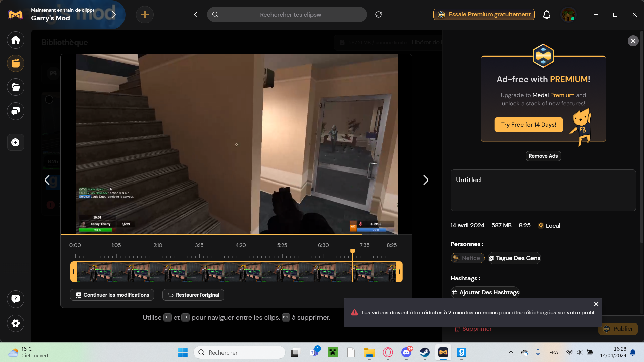The image size is (644, 362).
Task: Click the 14 avril 2024 date
Action: (x=467, y=226)
